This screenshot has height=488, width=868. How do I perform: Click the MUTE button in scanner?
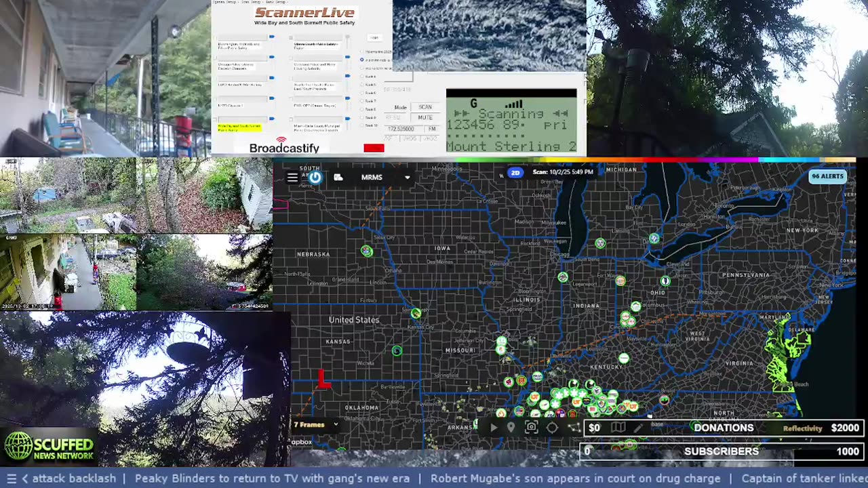[x=425, y=117]
